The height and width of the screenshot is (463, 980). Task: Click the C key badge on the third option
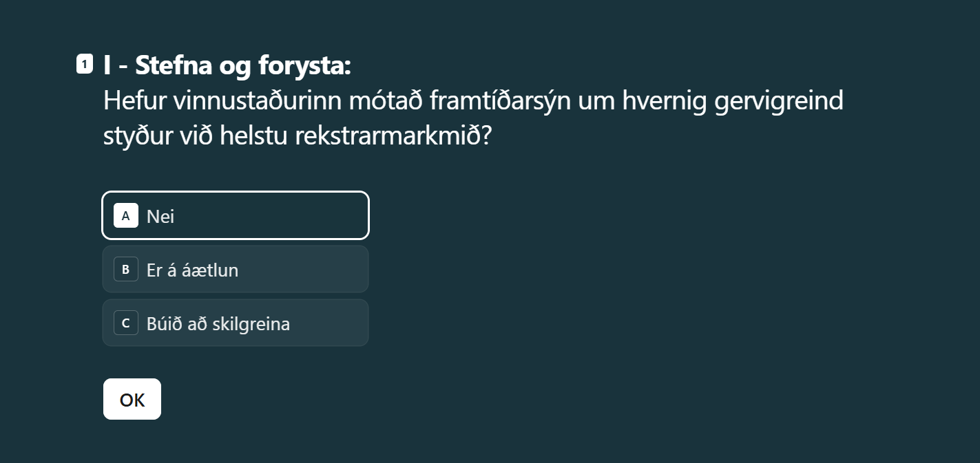click(125, 323)
